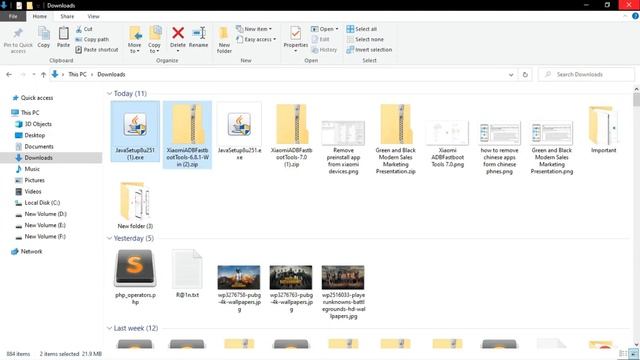Expand the address bar history dropdown

click(x=511, y=75)
